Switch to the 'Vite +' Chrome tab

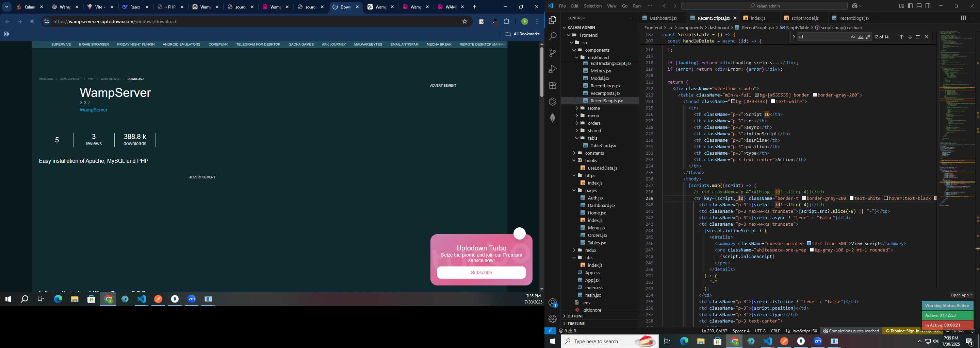[100, 7]
